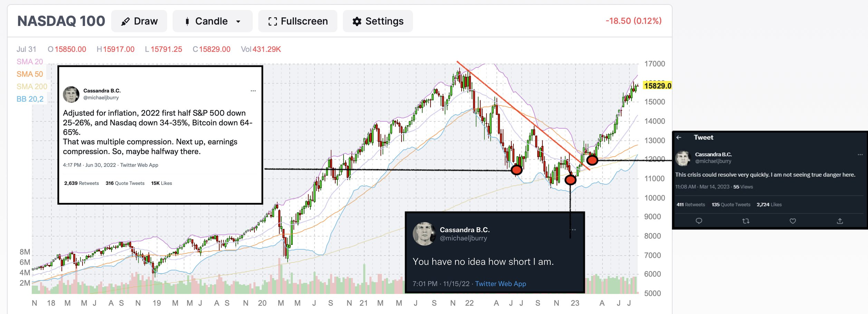The height and width of the screenshot is (314, 868).
Task: Click Cassandra B.C. avatar in the white tweet
Action: pyautogui.click(x=71, y=94)
